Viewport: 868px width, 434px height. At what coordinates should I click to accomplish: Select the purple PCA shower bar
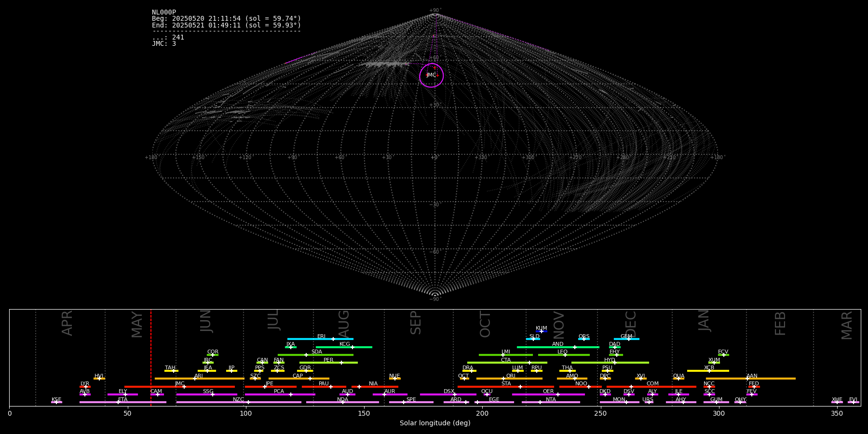(x=280, y=394)
